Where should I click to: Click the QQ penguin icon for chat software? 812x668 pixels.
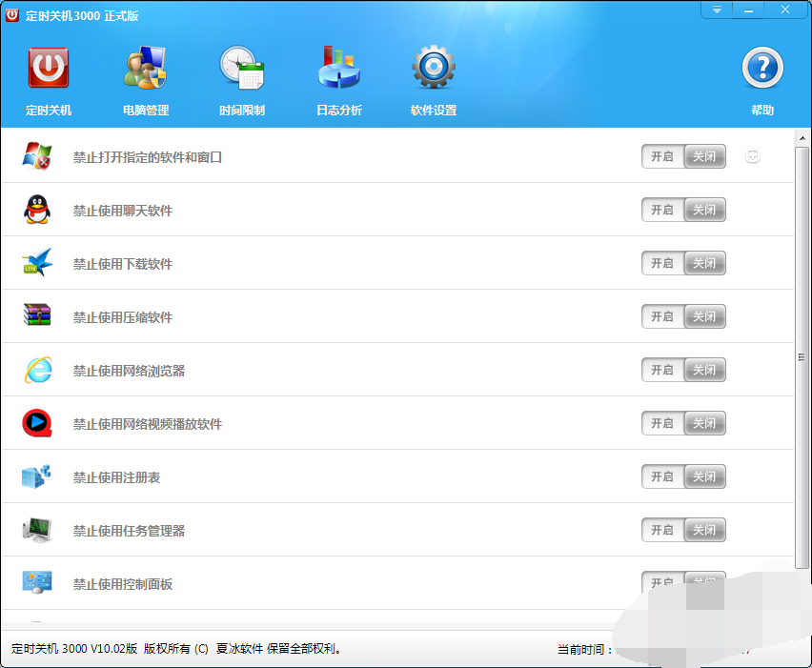click(x=37, y=210)
